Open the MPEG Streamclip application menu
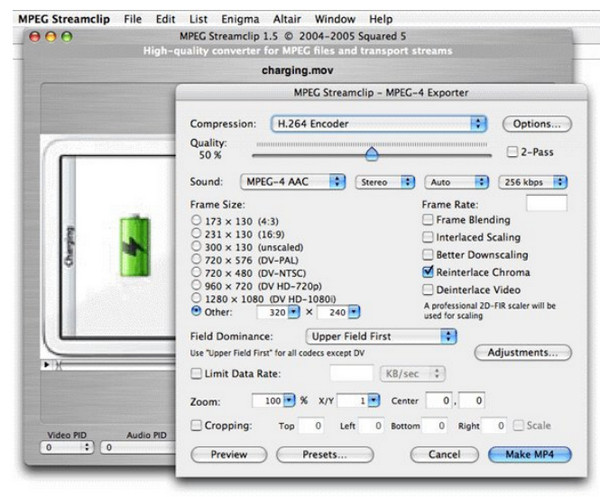The width and height of the screenshot is (600, 497). click(x=64, y=19)
